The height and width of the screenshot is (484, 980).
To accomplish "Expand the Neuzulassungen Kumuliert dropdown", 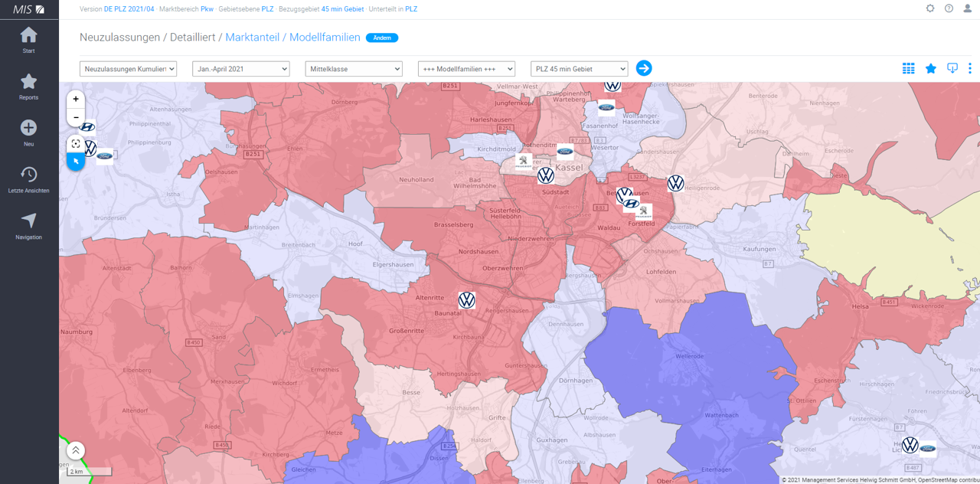I will [x=128, y=69].
